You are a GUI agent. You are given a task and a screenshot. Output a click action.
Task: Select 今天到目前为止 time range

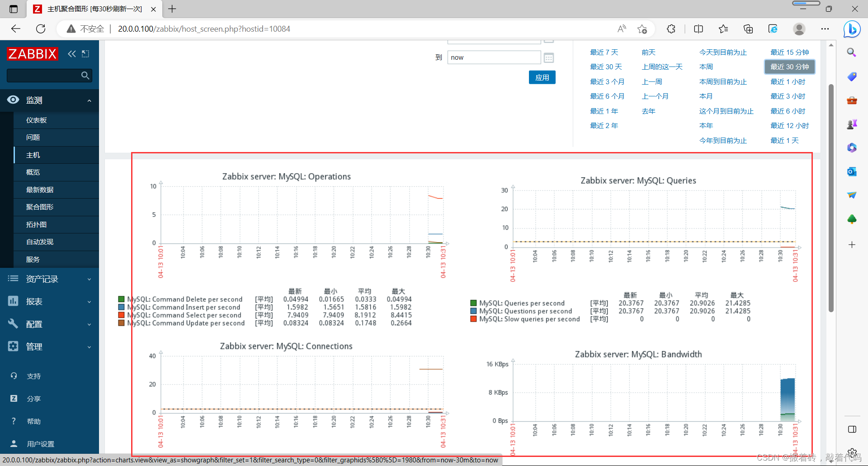723,52
